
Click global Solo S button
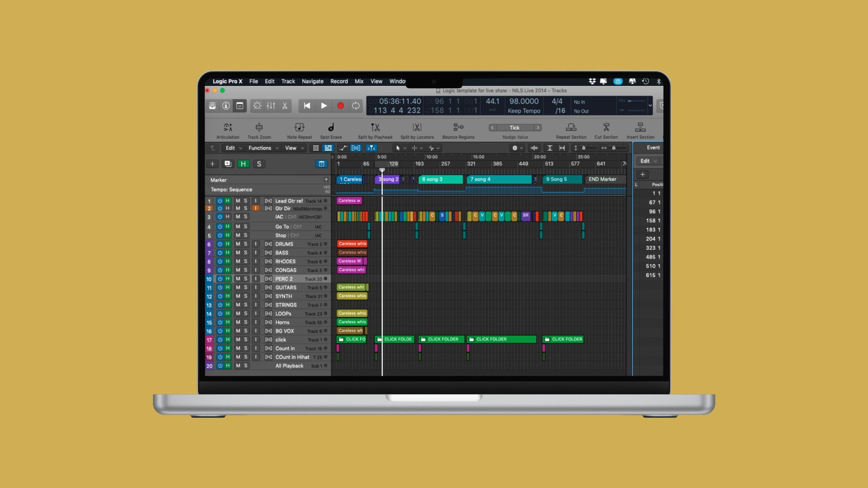point(259,164)
